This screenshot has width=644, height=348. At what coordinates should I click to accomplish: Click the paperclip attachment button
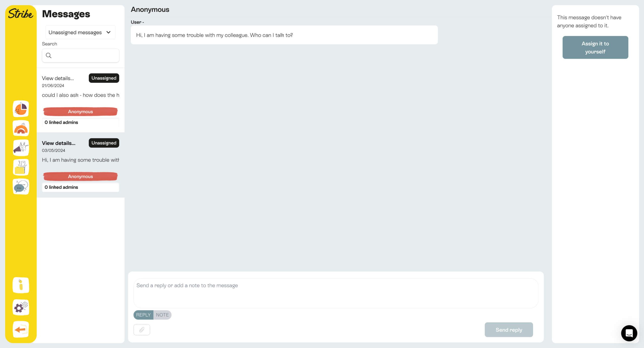142,330
